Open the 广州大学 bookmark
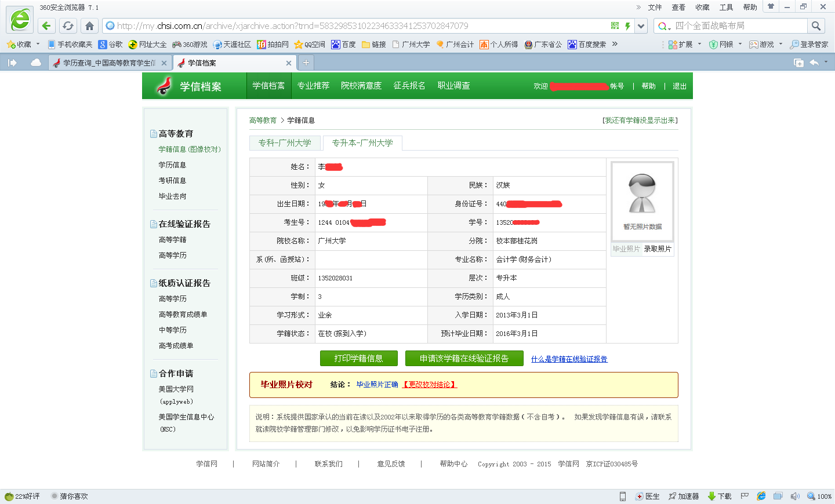Image resolution: width=835 pixels, height=504 pixels. [x=411, y=44]
